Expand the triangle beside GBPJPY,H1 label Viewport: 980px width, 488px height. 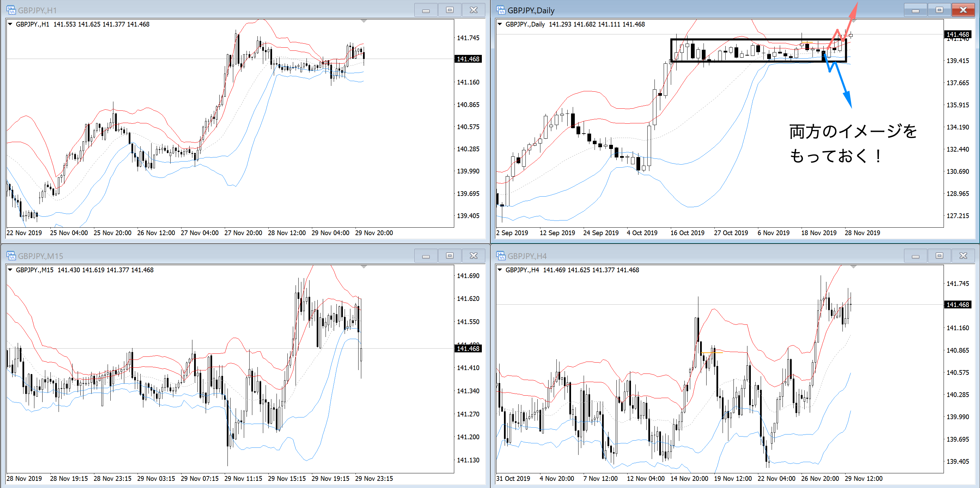[x=10, y=24]
